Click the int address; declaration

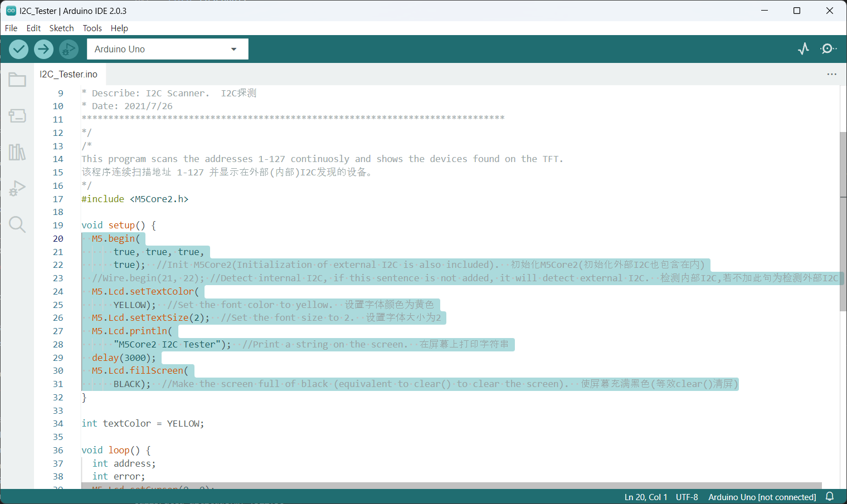pyautogui.click(x=124, y=463)
